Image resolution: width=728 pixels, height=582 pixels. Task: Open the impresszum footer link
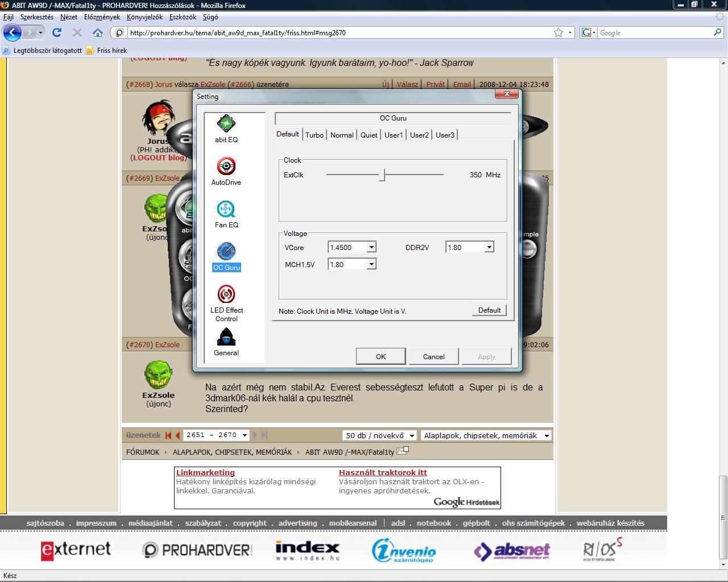coord(96,523)
